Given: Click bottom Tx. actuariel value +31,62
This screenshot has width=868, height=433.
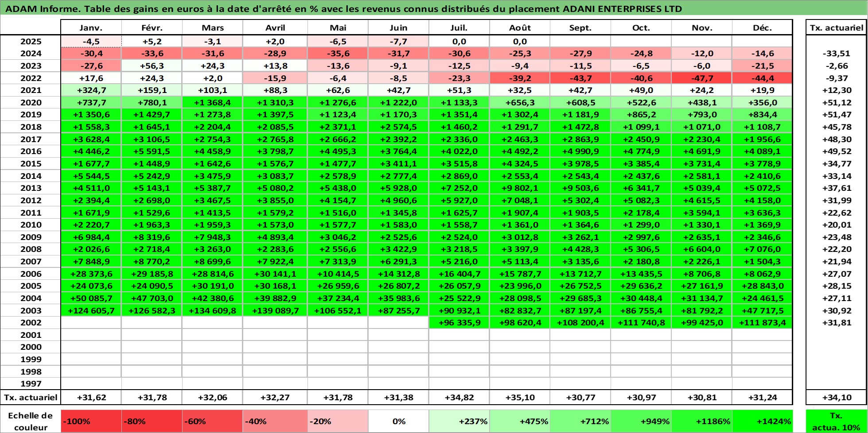Looking at the screenshot, I should (91, 398).
